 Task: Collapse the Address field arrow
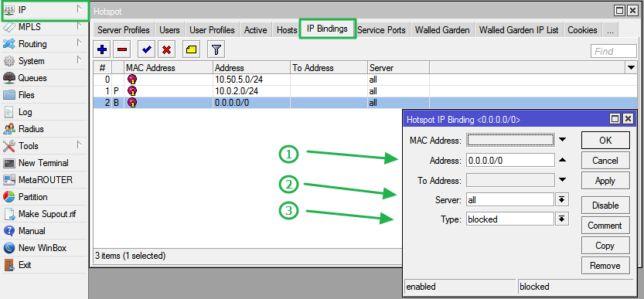coord(562,160)
